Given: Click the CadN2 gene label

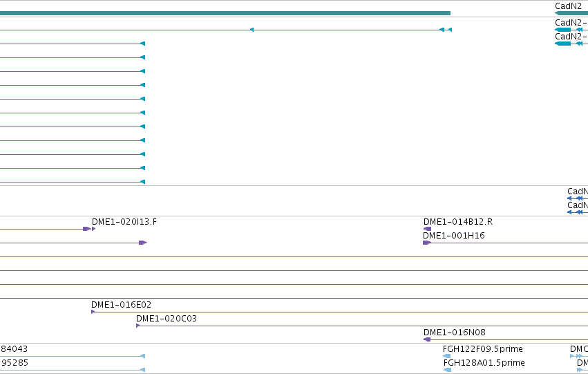Looking at the screenshot, I should (x=568, y=6).
